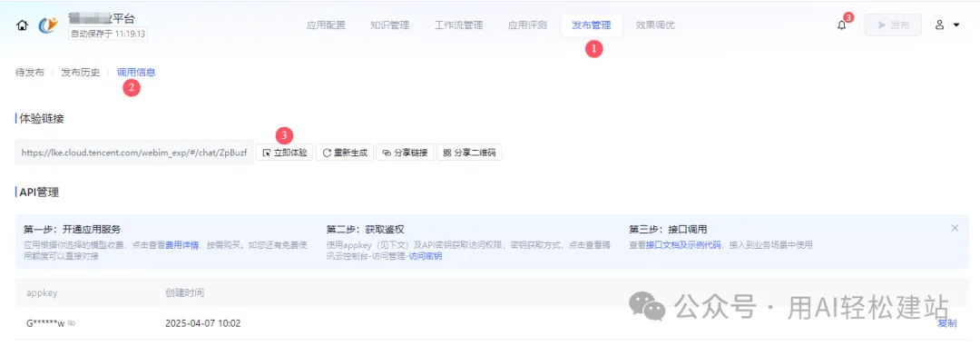Viewport: 980px width, 346px height.
Task: Click the 分享二维码 button
Action: click(x=469, y=152)
